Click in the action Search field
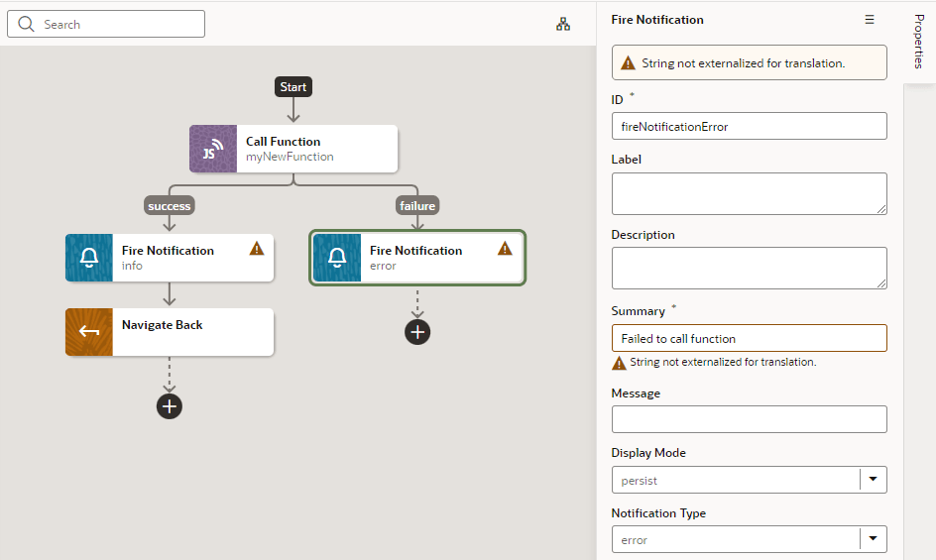 tap(106, 24)
